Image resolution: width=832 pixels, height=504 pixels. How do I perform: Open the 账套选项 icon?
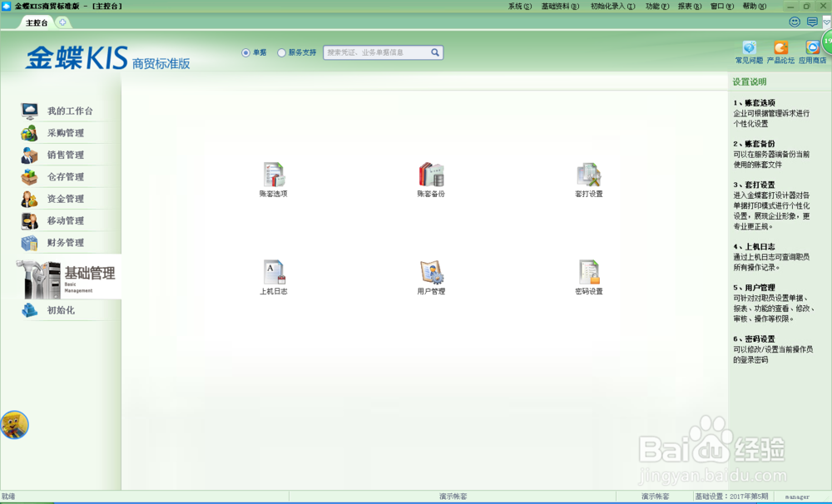click(273, 180)
